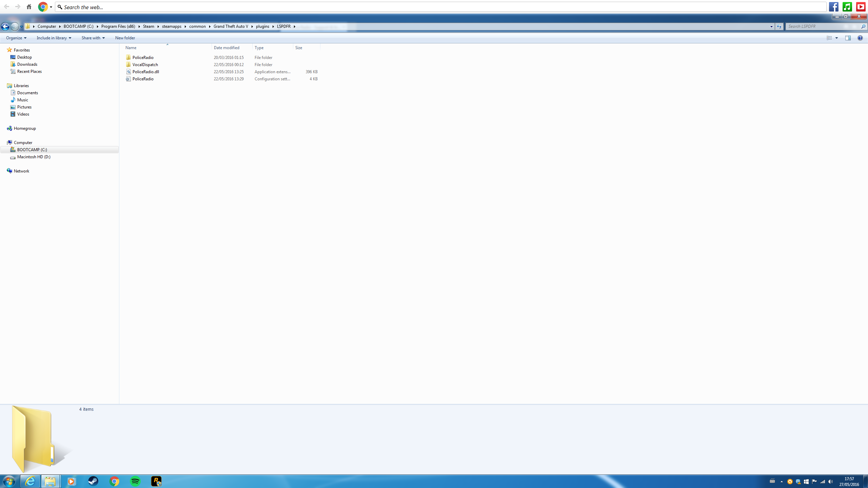This screenshot has height=488, width=868.
Task: Open the Organize dropdown menu
Action: point(16,38)
